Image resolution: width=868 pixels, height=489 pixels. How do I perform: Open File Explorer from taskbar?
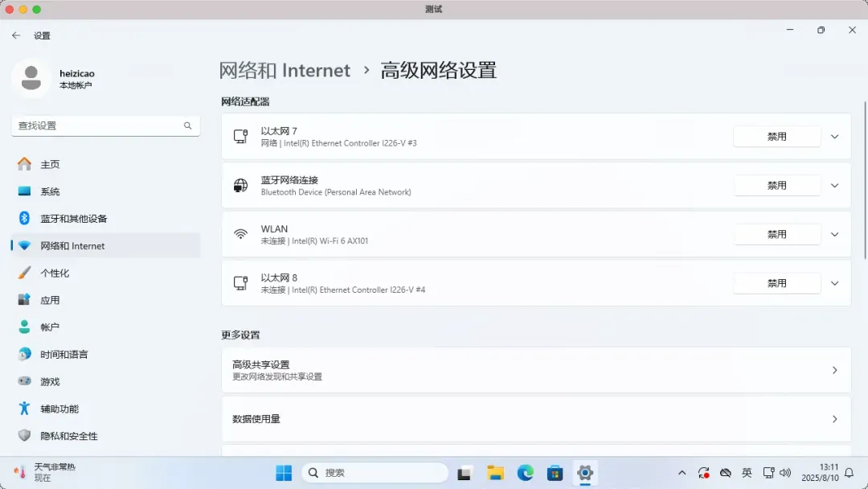[495, 473]
